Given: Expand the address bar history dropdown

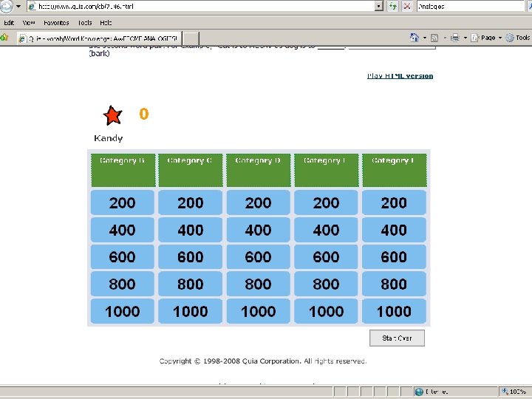Looking at the screenshot, I should pos(379,6).
